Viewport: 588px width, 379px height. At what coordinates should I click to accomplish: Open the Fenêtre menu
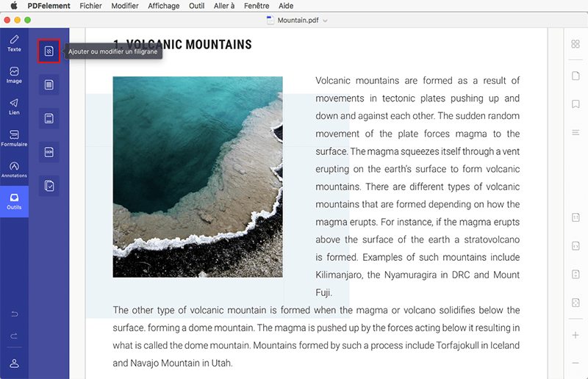point(257,6)
